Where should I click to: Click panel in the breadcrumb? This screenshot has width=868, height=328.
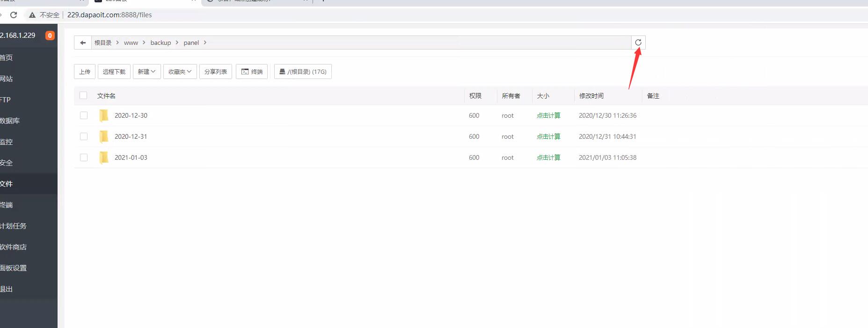(191, 43)
